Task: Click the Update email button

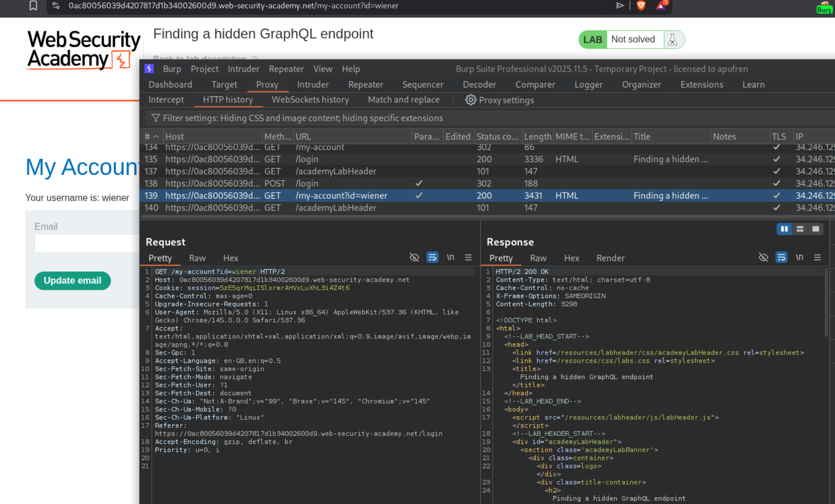Action: (72, 280)
